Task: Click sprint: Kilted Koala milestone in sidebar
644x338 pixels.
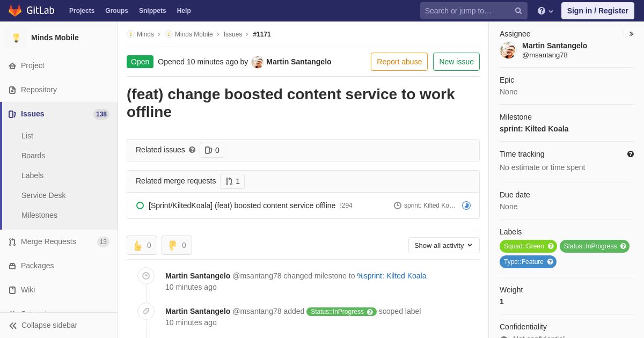Action: pyautogui.click(x=534, y=129)
